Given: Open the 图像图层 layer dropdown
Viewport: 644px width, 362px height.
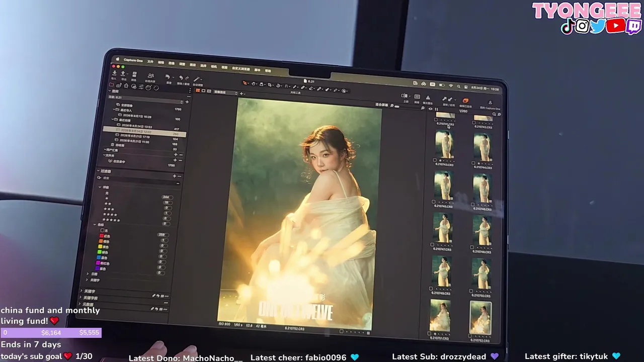Looking at the screenshot, I should [225, 93].
